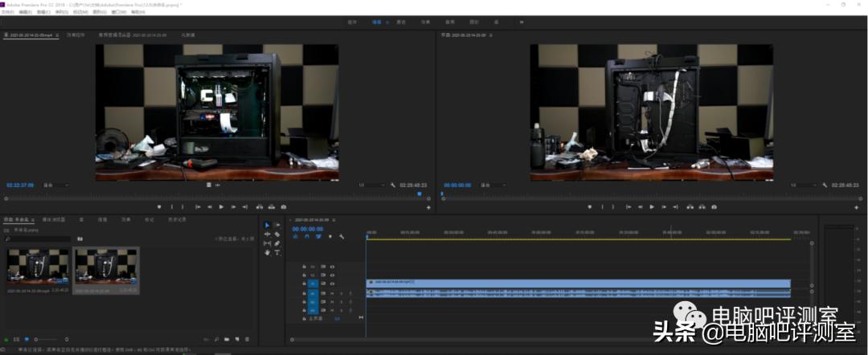868x355 pixels.
Task: Select the Ripple Edit tool
Action: click(x=267, y=234)
